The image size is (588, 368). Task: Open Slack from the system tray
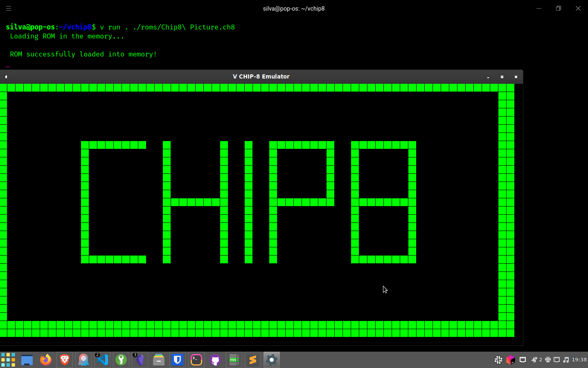(x=498, y=360)
